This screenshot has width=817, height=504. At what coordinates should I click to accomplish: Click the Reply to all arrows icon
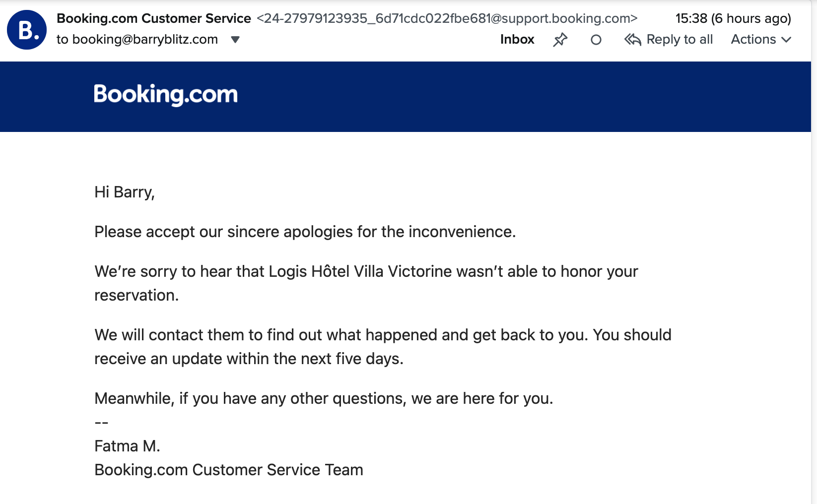(633, 40)
